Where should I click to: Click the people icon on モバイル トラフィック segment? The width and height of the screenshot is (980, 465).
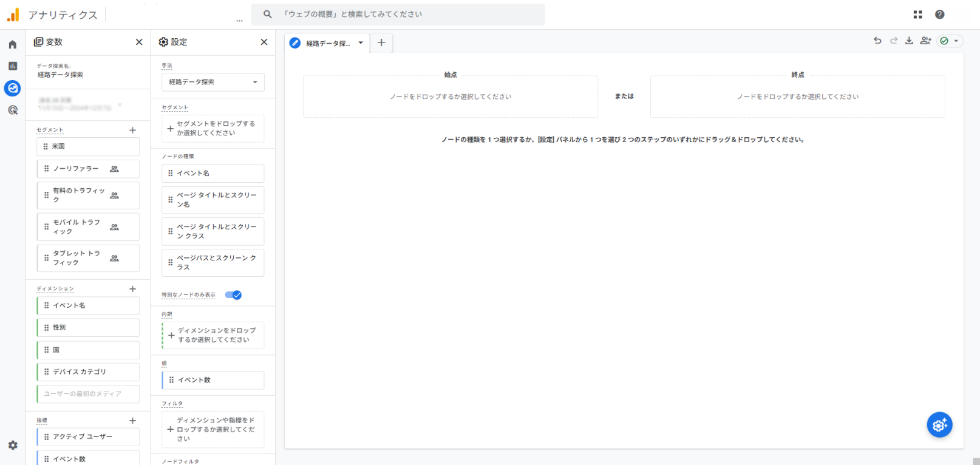114,227
